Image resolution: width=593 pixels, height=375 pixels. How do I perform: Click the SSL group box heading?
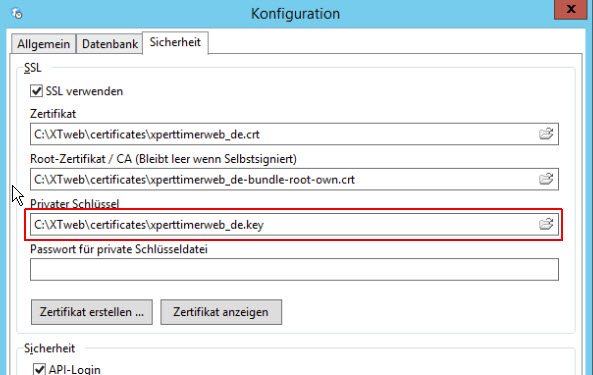tap(33, 68)
